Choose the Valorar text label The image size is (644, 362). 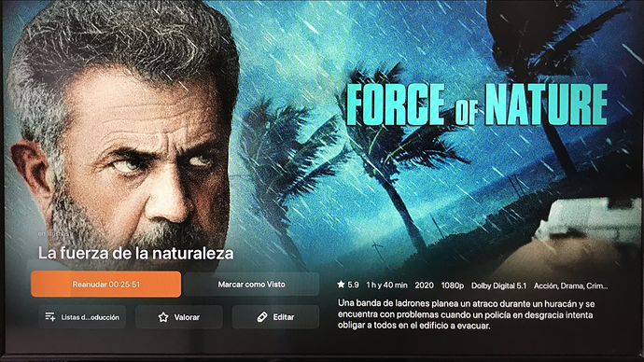click(187, 317)
